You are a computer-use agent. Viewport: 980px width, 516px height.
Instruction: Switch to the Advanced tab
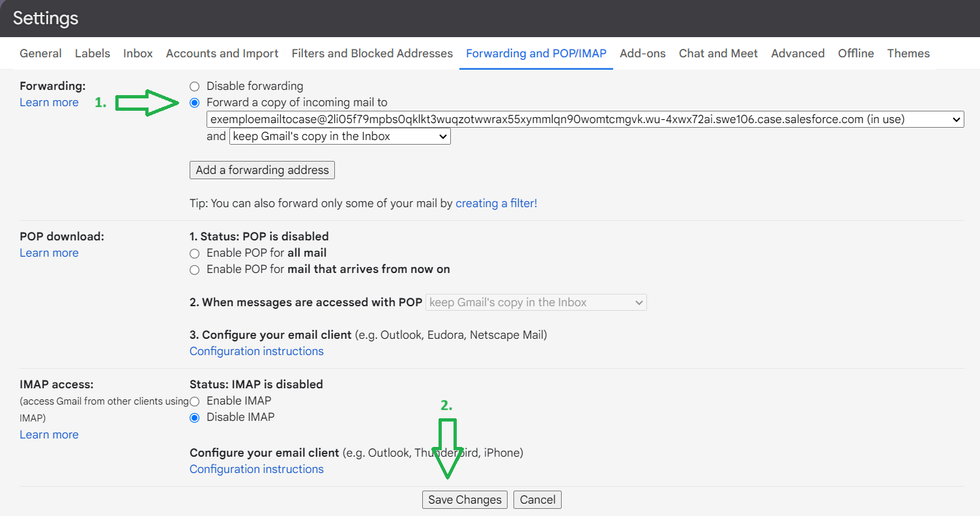[798, 53]
